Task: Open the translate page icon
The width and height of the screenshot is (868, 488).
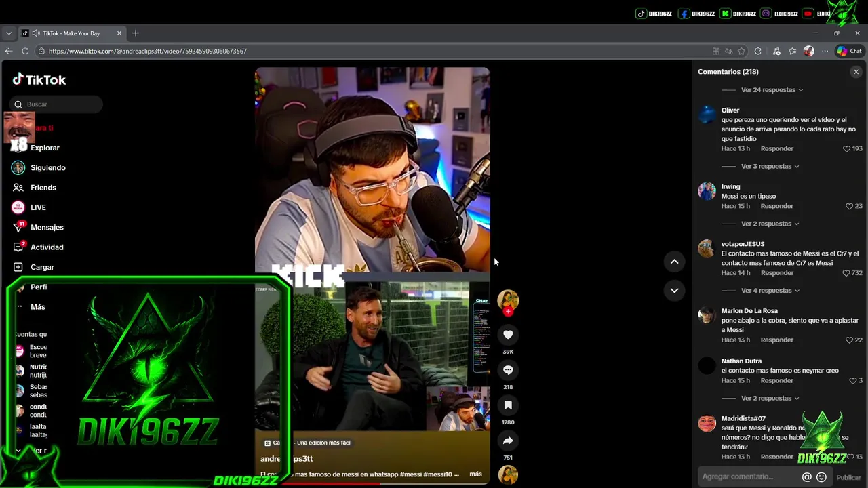Action: click(x=728, y=51)
